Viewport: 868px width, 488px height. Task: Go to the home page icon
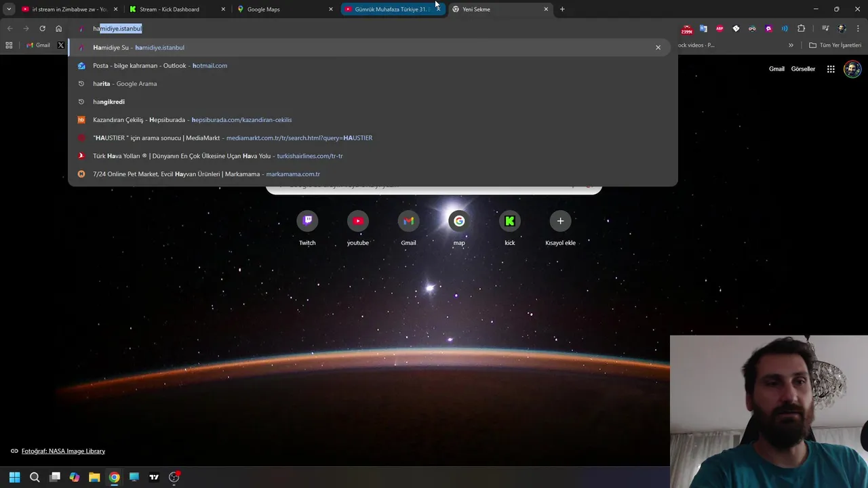tap(58, 28)
